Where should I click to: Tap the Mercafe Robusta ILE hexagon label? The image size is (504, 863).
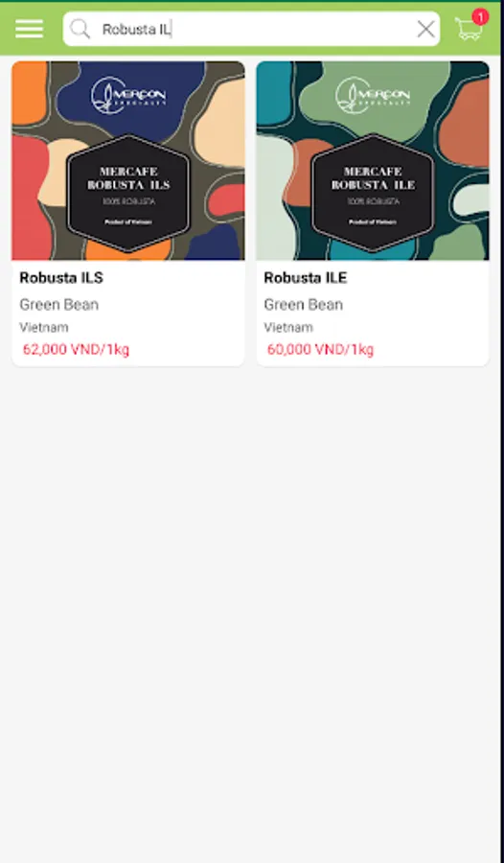pos(373,193)
